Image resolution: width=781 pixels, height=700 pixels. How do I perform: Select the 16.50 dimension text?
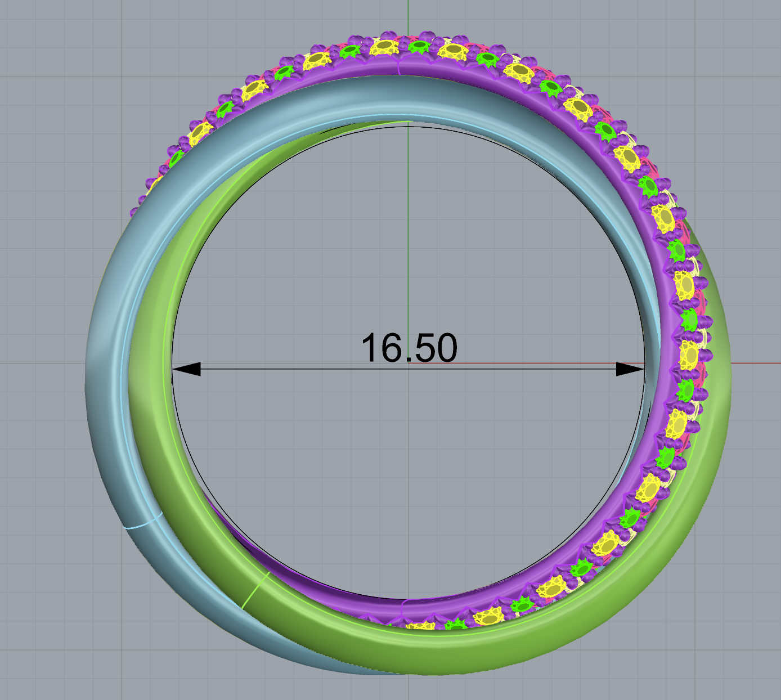(x=409, y=348)
